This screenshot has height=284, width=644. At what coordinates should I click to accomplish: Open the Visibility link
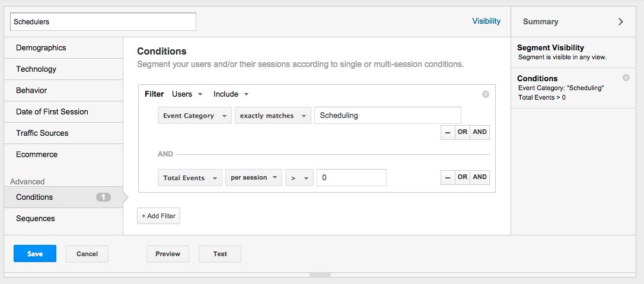[486, 21]
